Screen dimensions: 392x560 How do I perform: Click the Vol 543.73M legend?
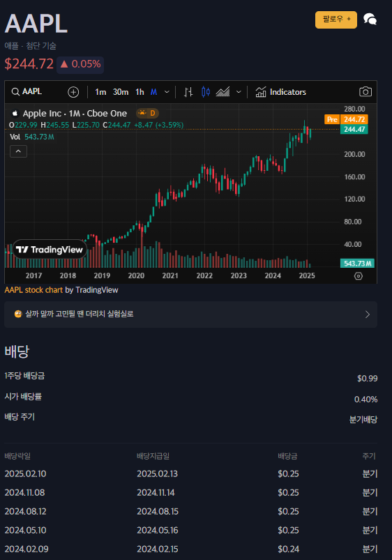click(x=32, y=137)
